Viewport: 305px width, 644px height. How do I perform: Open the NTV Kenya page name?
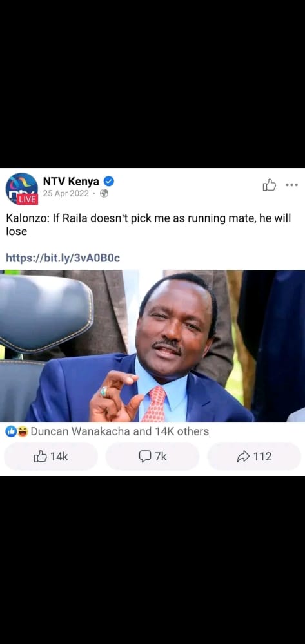(71, 181)
